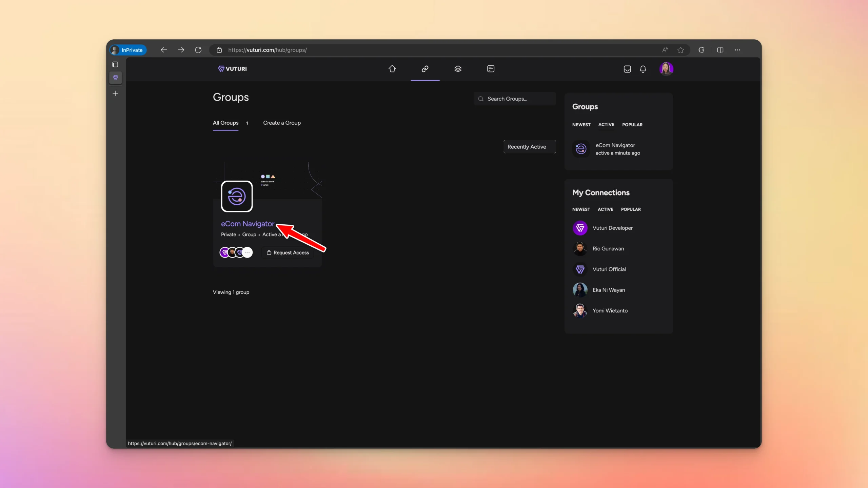
Task: Open Vuturi Official connection
Action: 609,269
